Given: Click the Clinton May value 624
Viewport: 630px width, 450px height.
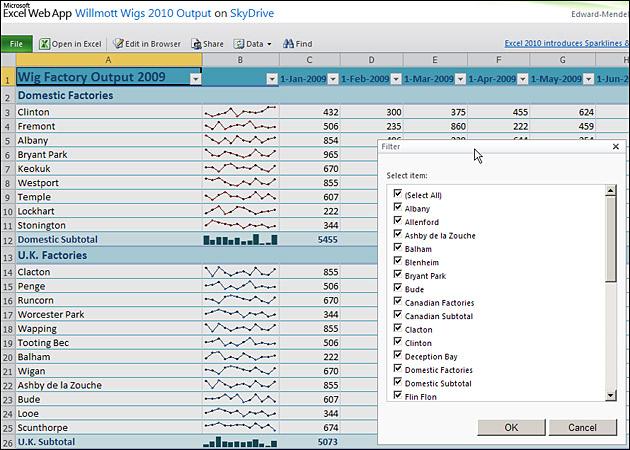Looking at the screenshot, I should tap(562, 112).
